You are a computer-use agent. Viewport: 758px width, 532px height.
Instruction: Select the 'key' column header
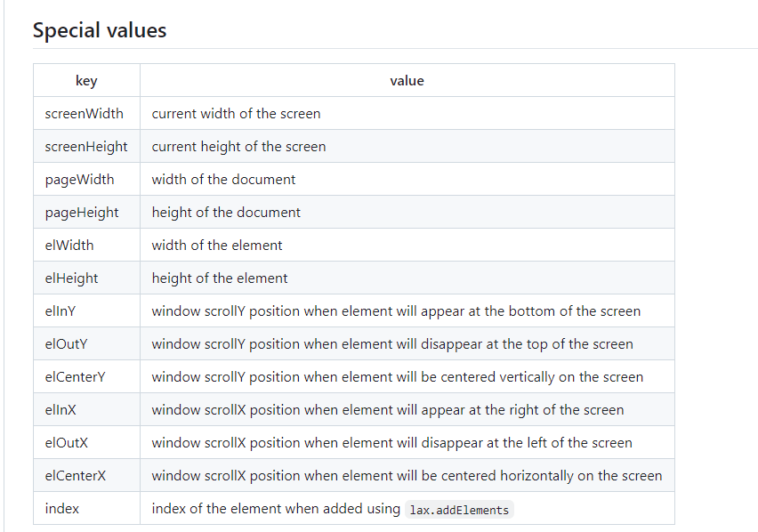[x=86, y=80]
